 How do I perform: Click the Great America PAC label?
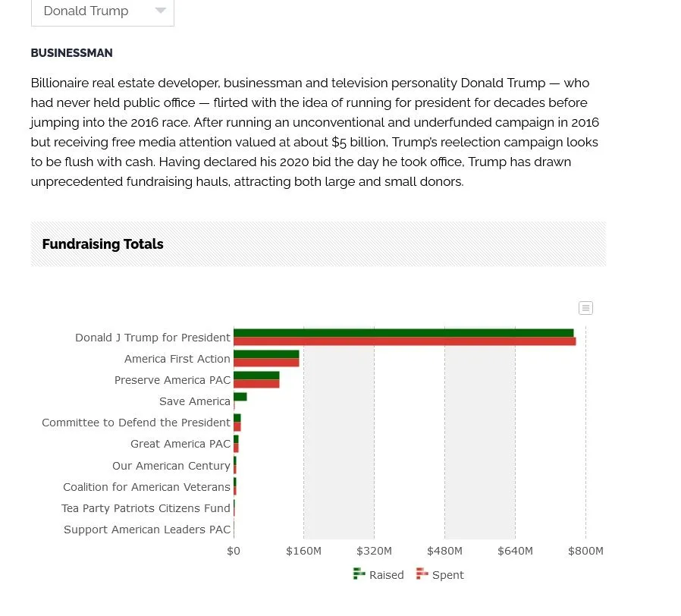[x=180, y=444]
